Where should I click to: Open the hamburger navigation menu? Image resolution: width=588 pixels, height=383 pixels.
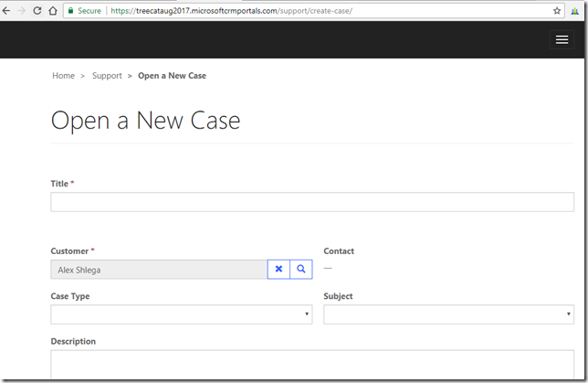pyautogui.click(x=562, y=39)
